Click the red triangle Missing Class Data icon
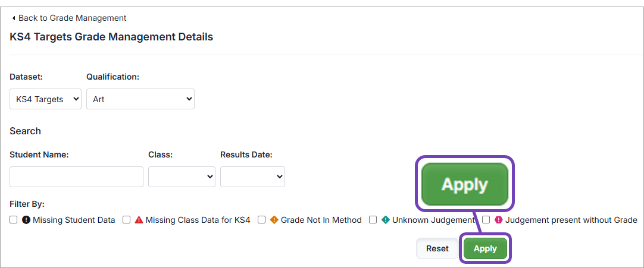This screenshot has height=268, width=644. click(139, 220)
